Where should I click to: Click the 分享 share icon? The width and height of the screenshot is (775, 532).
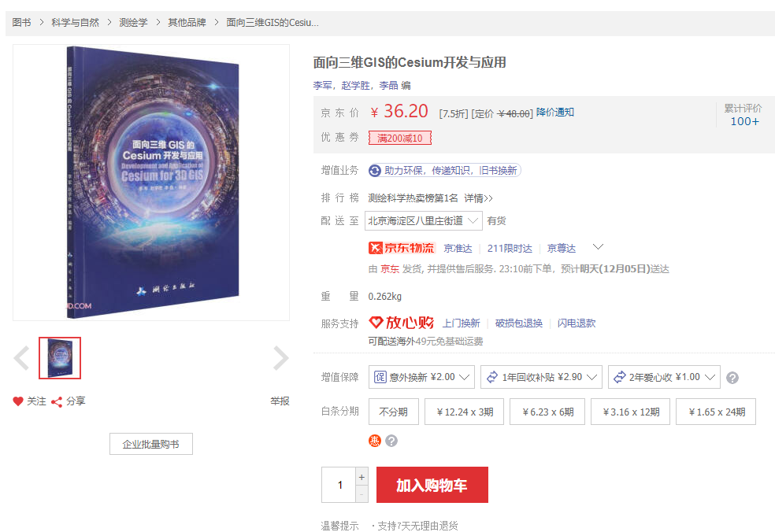coord(57,401)
